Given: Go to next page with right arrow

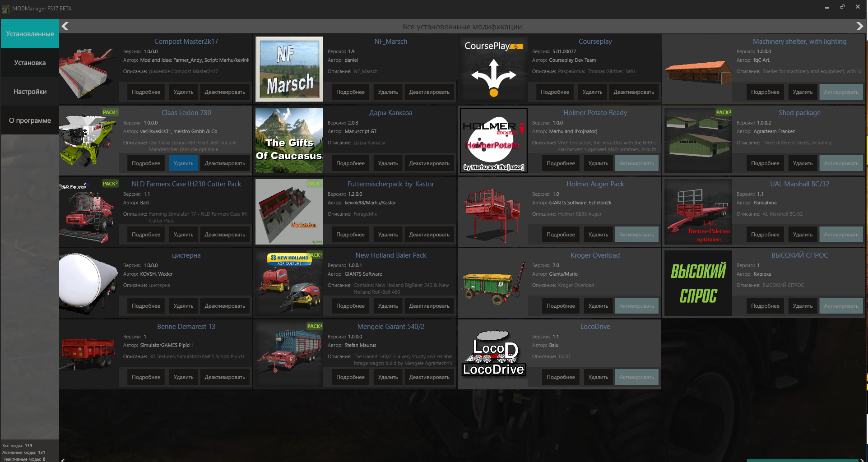Looking at the screenshot, I should coord(859,26).
